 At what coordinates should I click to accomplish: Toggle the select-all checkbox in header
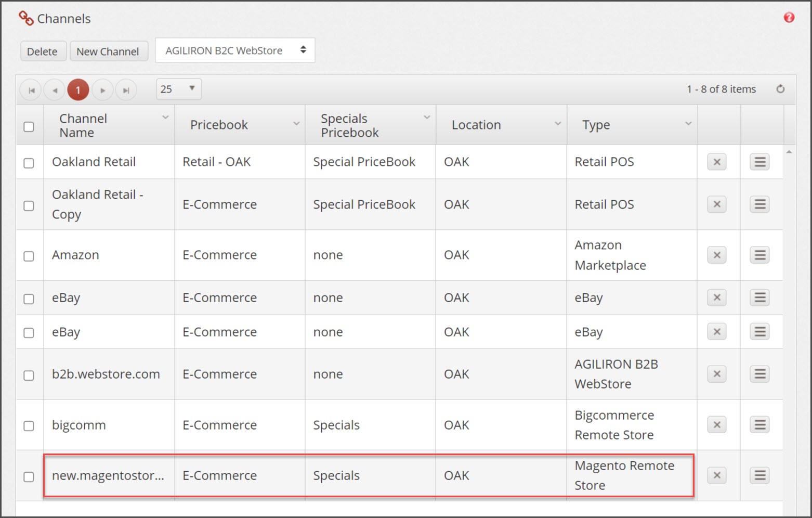click(29, 126)
